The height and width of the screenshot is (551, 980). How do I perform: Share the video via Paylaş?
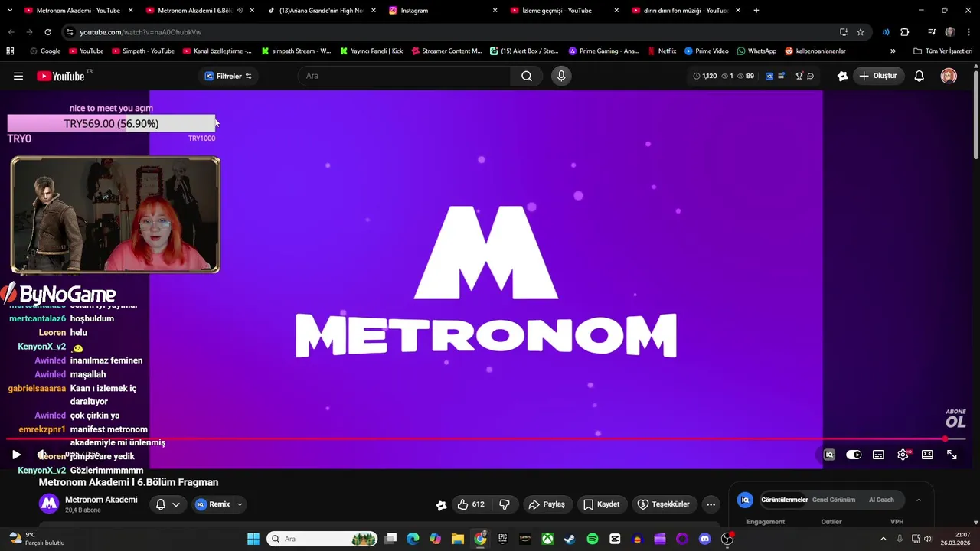(x=547, y=504)
